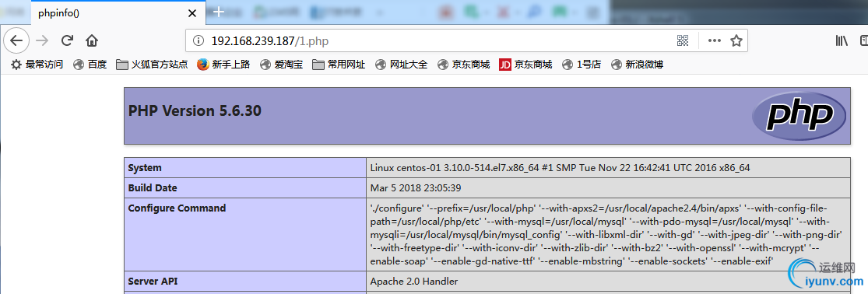
Task: Reload the current page
Action: tap(67, 40)
